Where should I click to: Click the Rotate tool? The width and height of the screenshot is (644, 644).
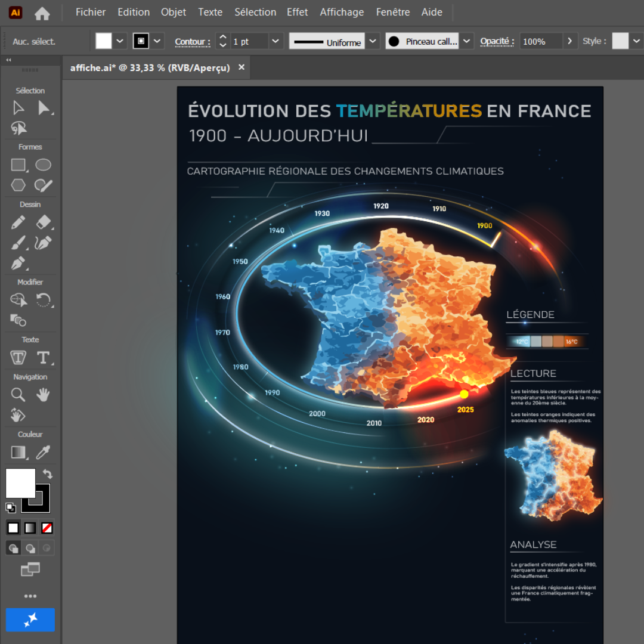click(44, 300)
